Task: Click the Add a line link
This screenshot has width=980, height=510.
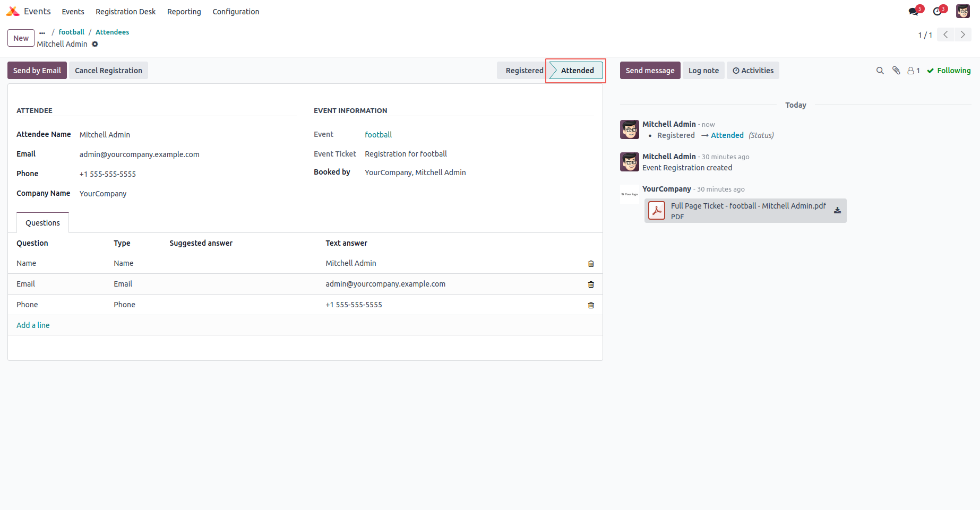Action: click(33, 325)
